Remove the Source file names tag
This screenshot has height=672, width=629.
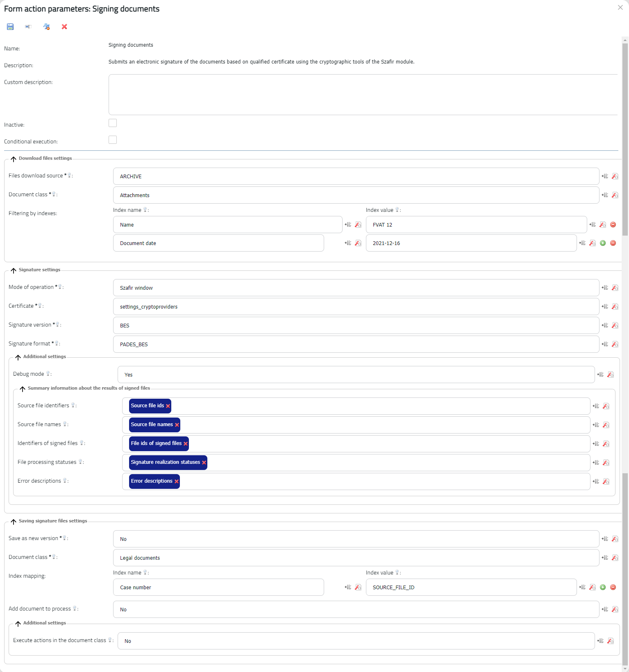click(177, 425)
